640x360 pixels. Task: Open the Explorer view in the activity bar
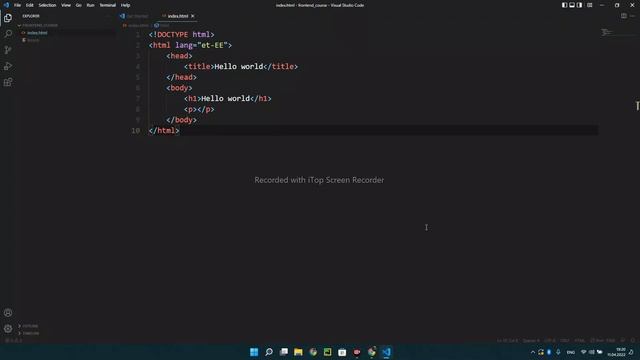tap(8, 18)
